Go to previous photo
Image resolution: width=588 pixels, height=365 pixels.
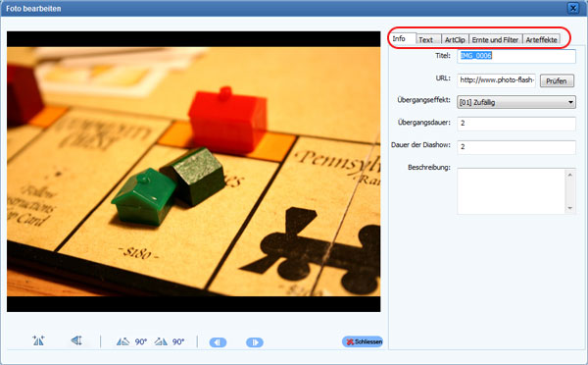tap(218, 342)
